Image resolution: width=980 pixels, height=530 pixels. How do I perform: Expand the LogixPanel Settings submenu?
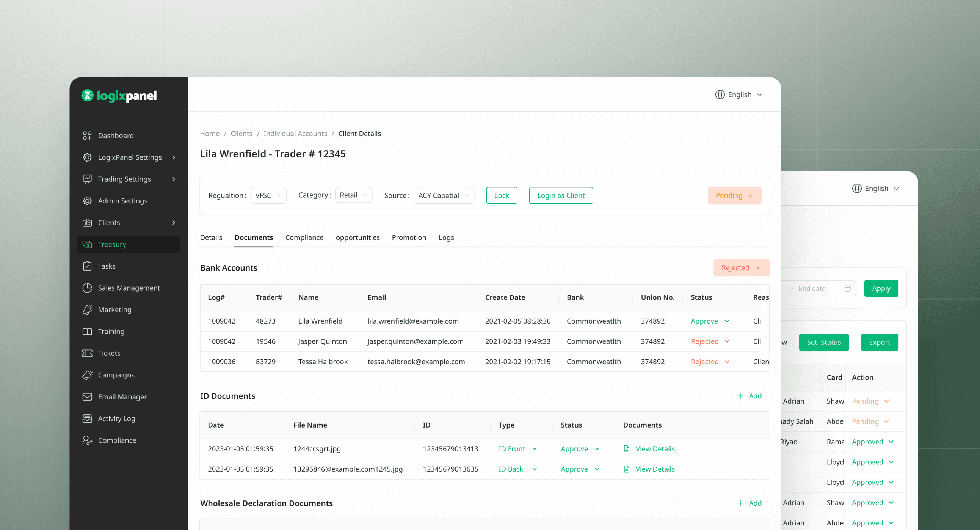(174, 157)
